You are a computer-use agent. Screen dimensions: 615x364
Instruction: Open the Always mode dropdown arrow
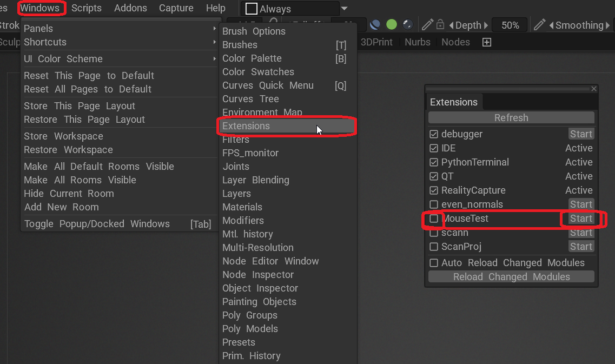[345, 9]
